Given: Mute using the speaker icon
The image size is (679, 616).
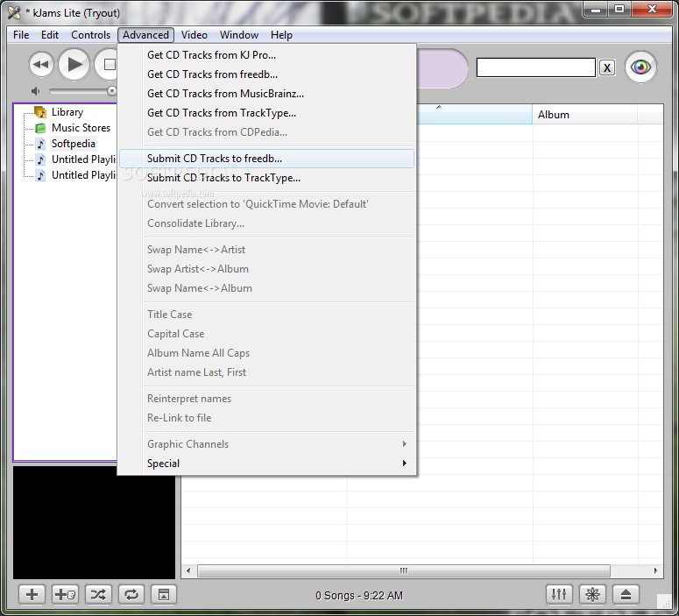Looking at the screenshot, I should pos(36,91).
